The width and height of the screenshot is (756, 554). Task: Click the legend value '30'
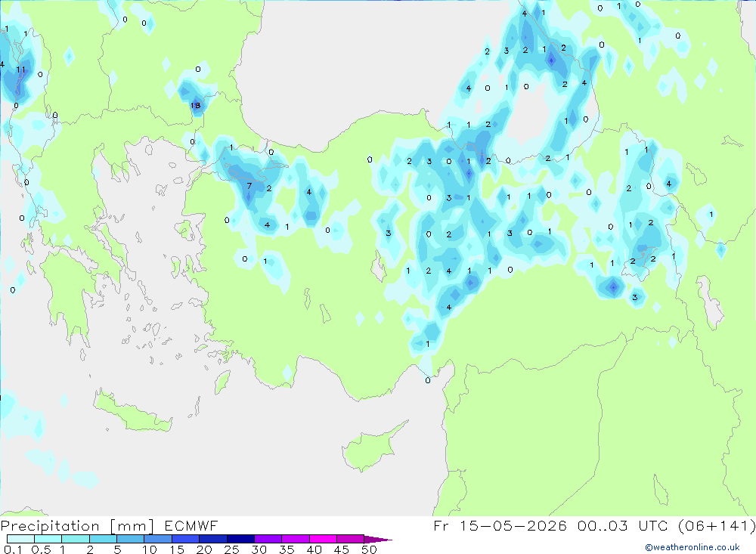tap(259, 549)
